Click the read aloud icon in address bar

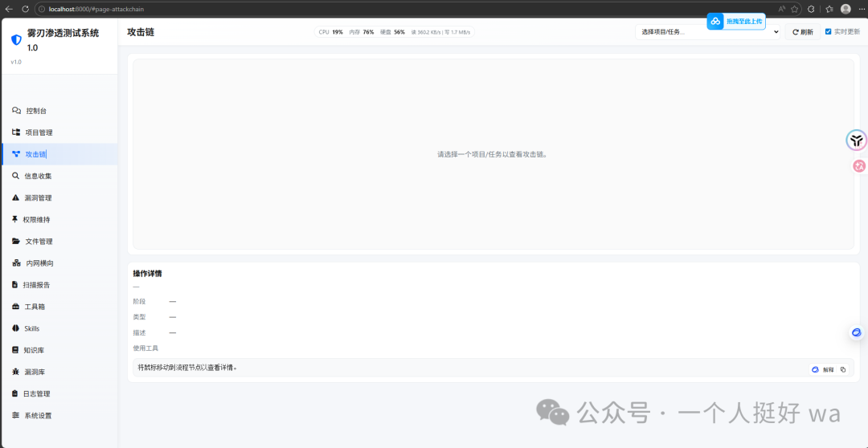[781, 9]
